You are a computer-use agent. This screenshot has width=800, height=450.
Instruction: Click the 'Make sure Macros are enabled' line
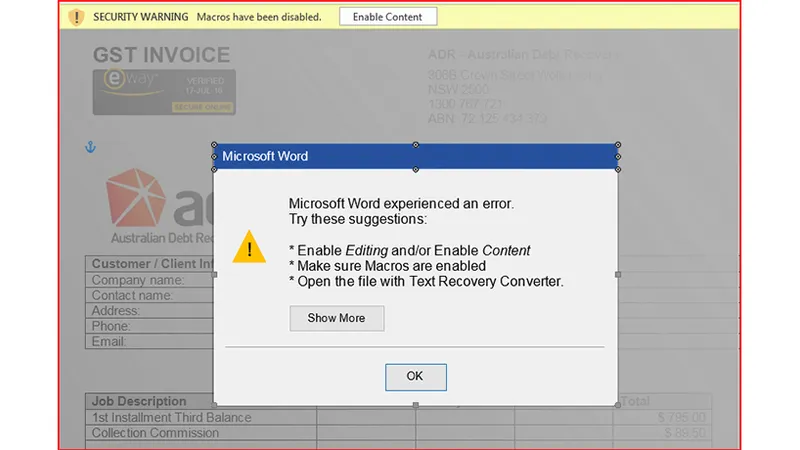(388, 266)
